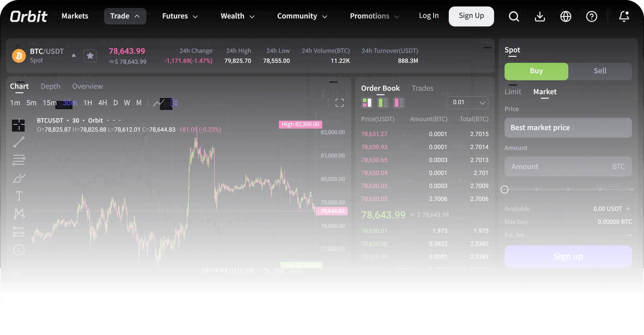Click the 78,631.27 ask price row

tap(425, 134)
